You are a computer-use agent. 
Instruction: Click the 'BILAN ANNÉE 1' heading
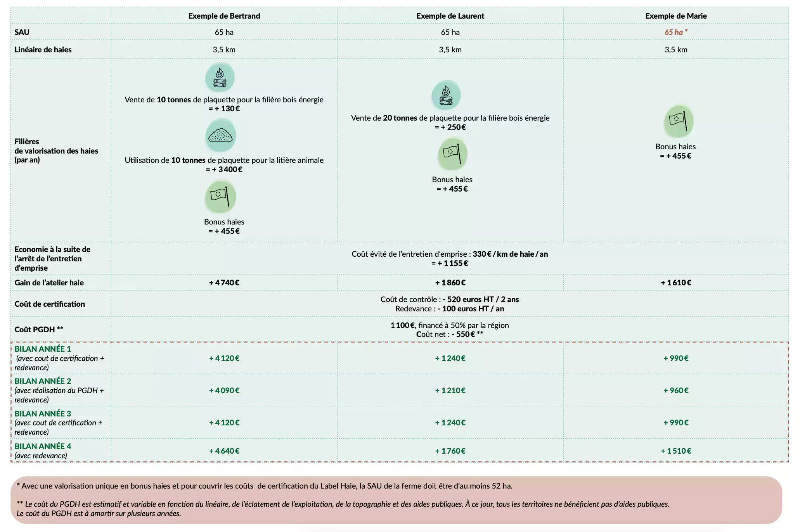click(43, 349)
